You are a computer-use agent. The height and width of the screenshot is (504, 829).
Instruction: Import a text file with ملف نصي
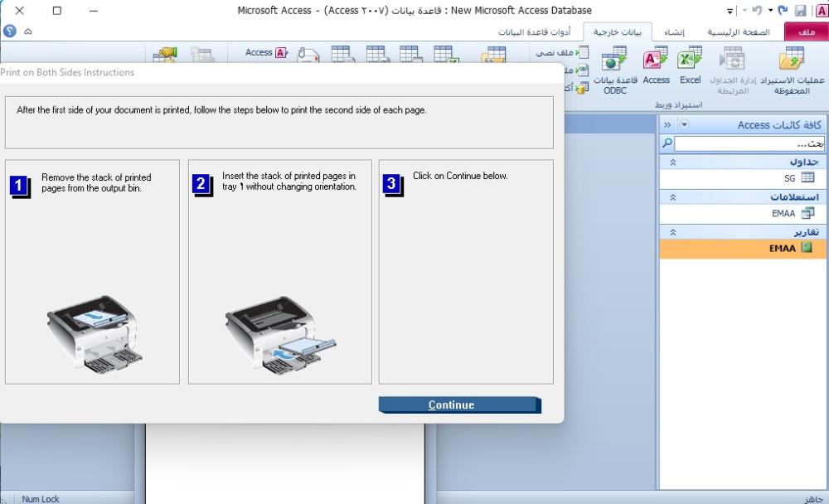[562, 52]
